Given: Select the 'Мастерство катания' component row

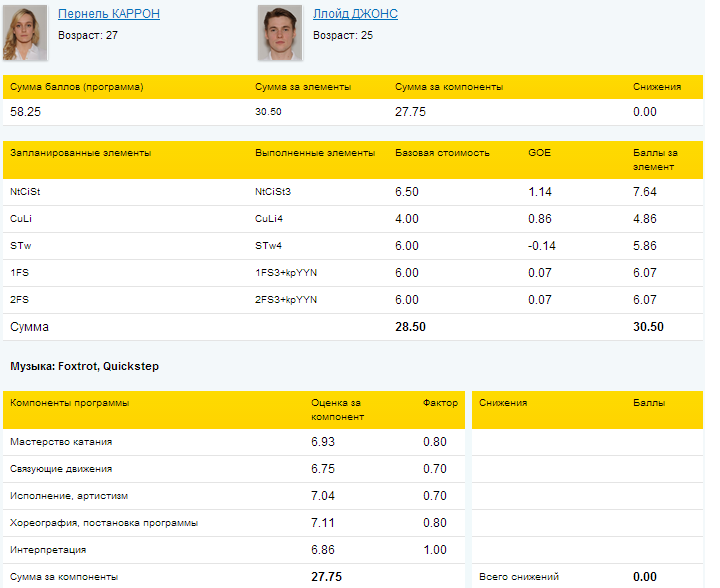Looking at the screenshot, I should (x=61, y=442).
